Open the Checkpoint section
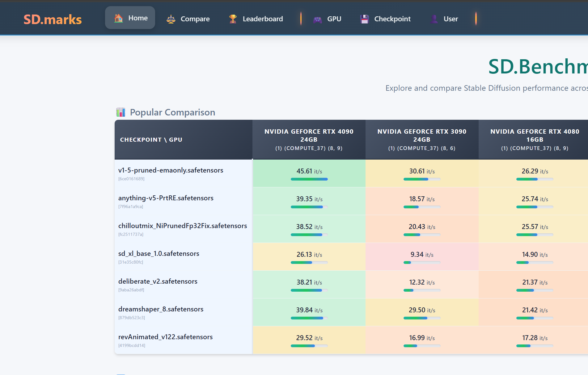Screen dimensions: 588x375 (385, 19)
